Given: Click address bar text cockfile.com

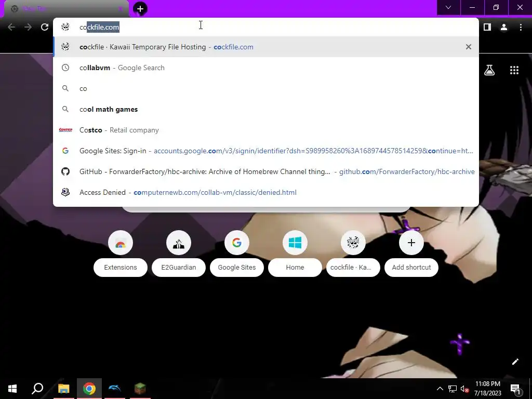Looking at the screenshot, I should coord(99,27).
